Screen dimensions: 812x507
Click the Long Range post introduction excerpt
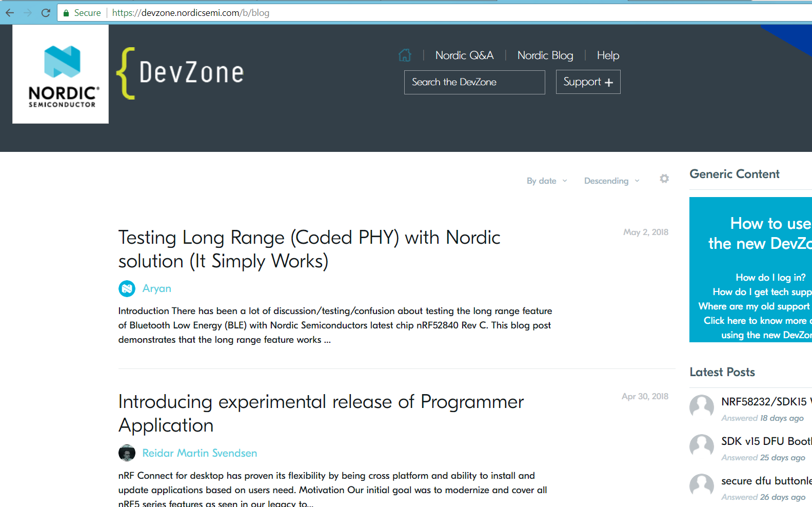pyautogui.click(x=335, y=325)
